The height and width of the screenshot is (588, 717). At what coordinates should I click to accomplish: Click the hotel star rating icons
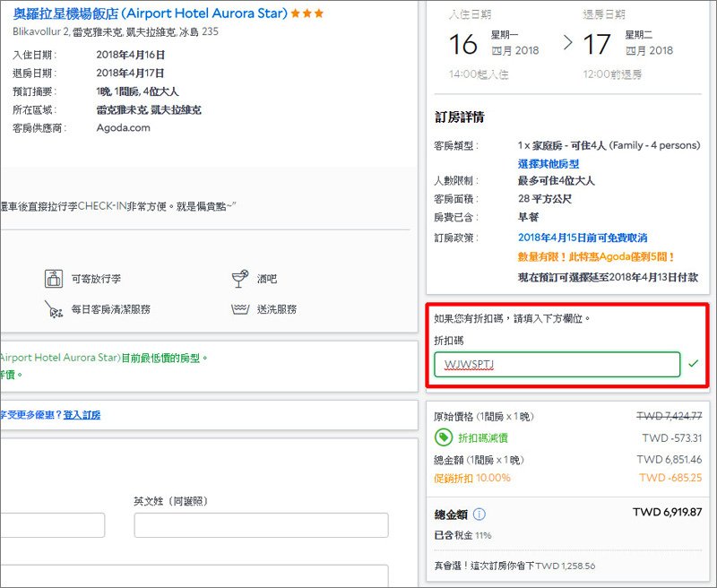(x=307, y=13)
